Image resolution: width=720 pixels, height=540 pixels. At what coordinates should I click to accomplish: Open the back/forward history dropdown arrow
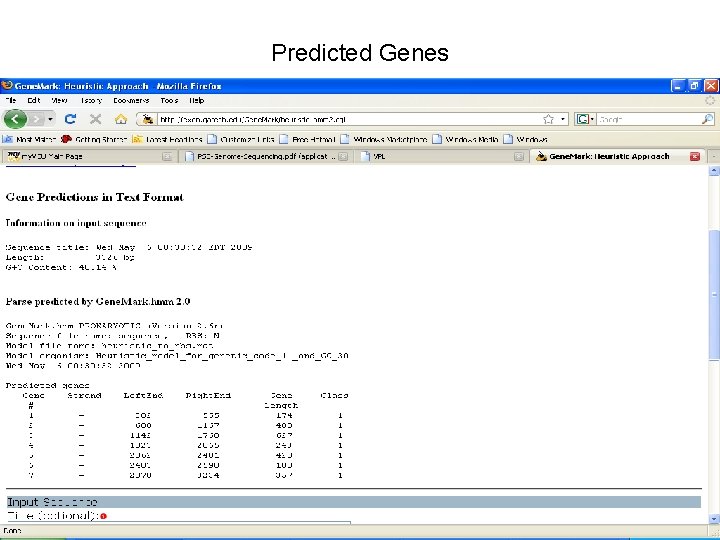tap(51, 119)
